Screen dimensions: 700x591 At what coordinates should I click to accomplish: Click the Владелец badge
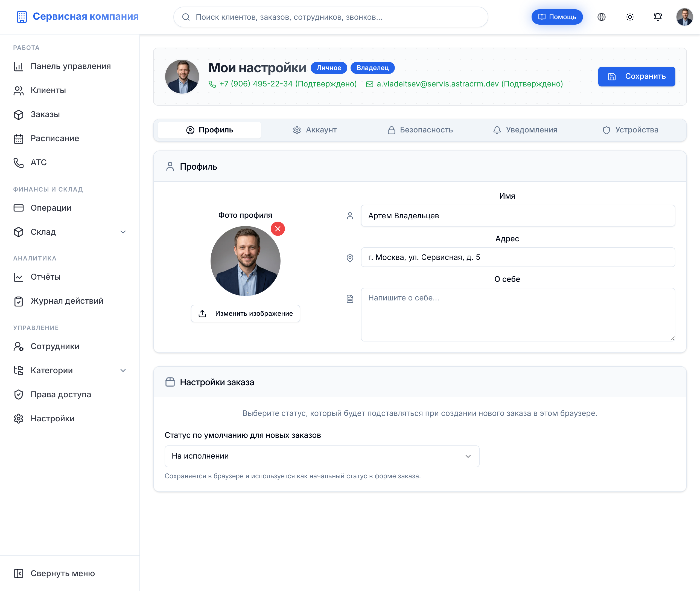[373, 68]
